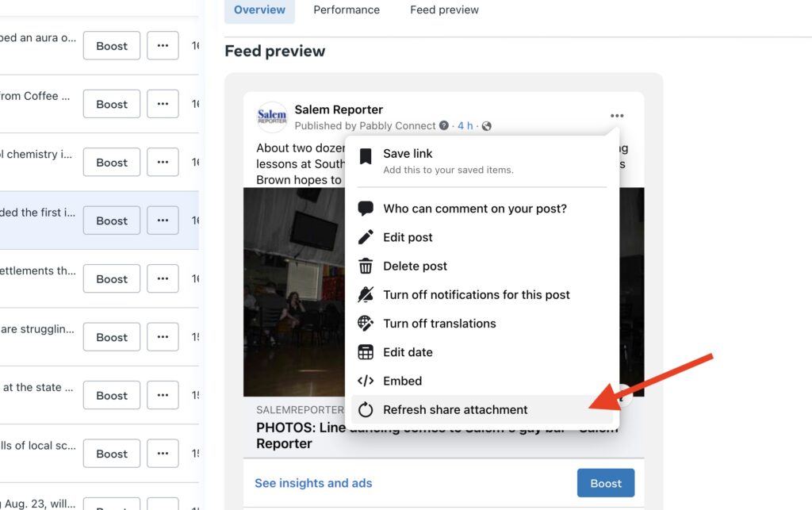Click the muted bell notifications icon

click(x=366, y=294)
